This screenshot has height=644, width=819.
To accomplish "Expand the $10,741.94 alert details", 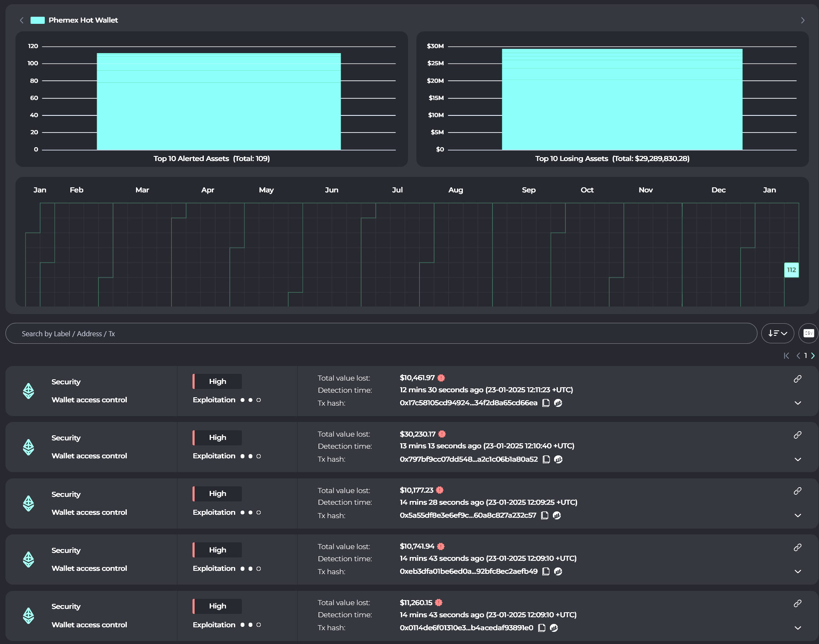I will (798, 572).
